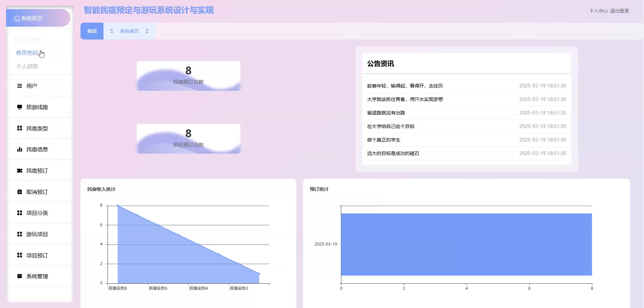Viewport: 644px width, 308px height.
Task: Click the 旅游线路 monitor icon
Action: [20, 107]
